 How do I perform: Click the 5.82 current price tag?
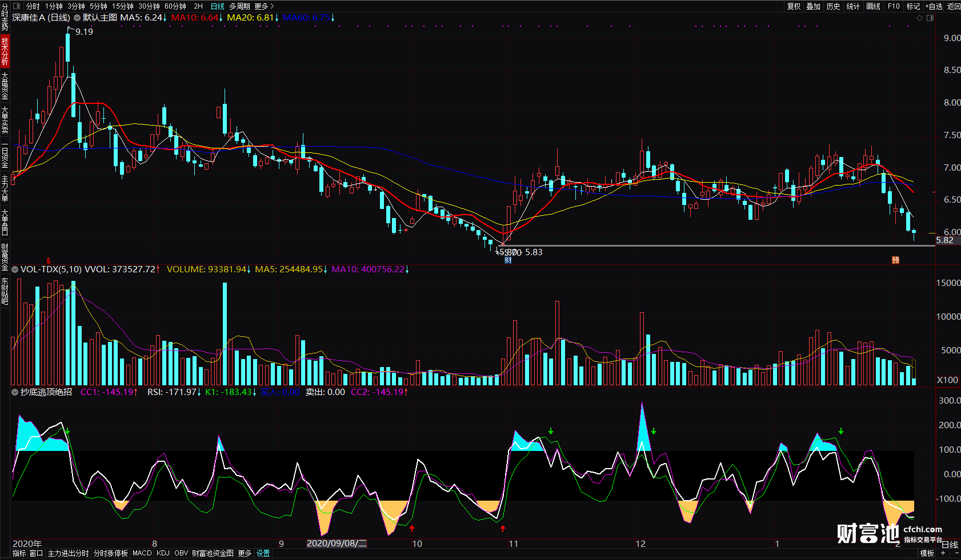(944, 240)
